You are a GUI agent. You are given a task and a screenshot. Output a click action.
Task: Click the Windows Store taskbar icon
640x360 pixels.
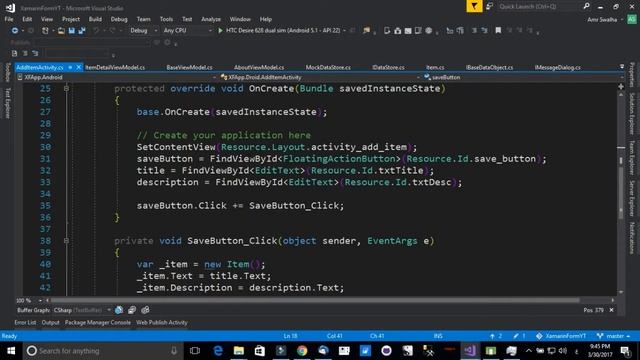tap(260, 351)
